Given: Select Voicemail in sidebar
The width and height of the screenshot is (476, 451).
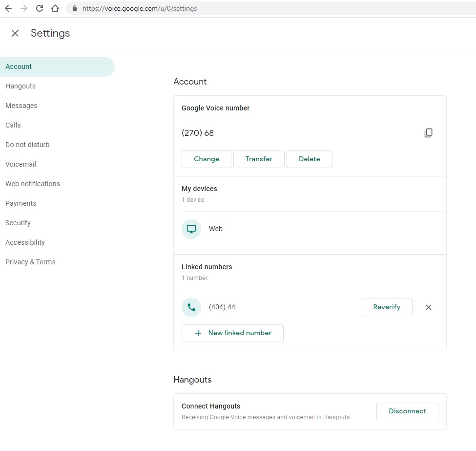Looking at the screenshot, I should point(21,164).
